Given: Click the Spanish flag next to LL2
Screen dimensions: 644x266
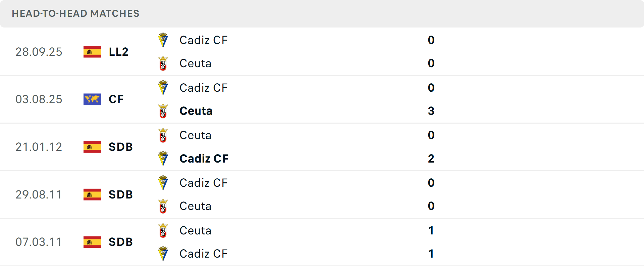Looking at the screenshot, I should point(92,52).
